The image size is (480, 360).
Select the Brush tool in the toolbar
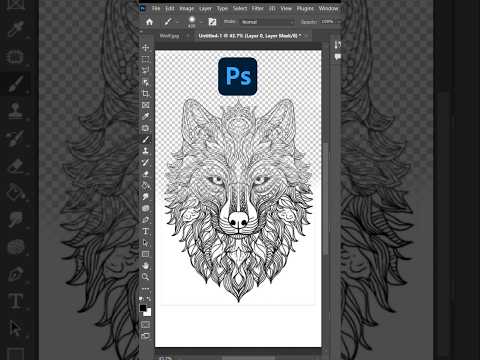pos(145,139)
